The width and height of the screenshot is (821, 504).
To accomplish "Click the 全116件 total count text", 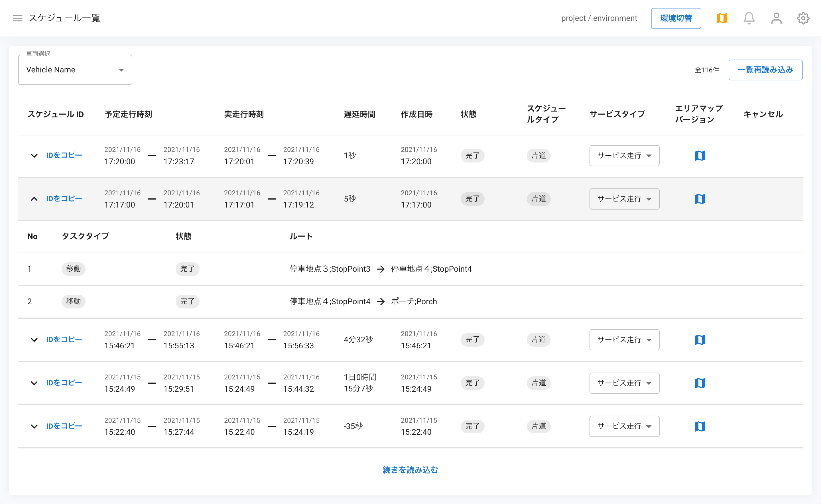I will 706,70.
